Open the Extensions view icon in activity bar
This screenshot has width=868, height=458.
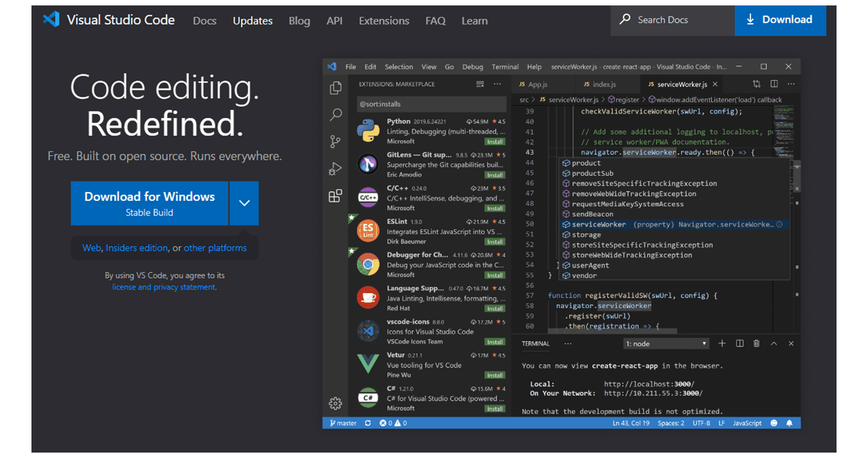coord(335,196)
